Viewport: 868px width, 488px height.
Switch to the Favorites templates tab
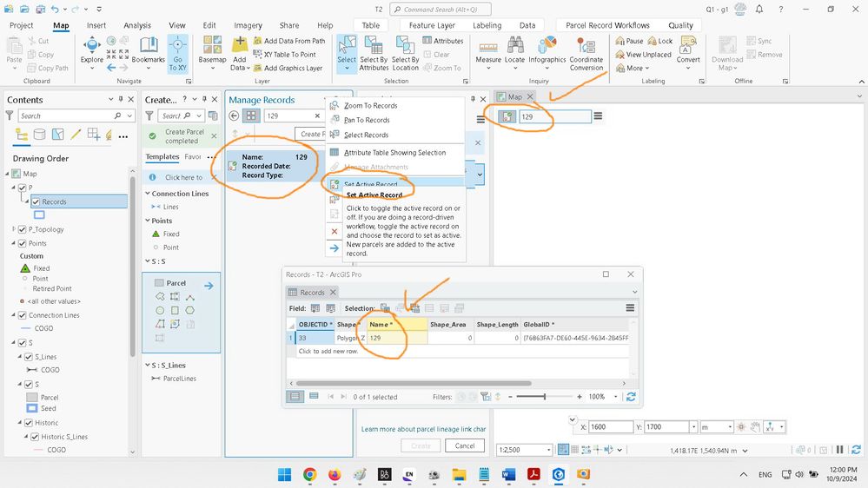pyautogui.click(x=193, y=156)
